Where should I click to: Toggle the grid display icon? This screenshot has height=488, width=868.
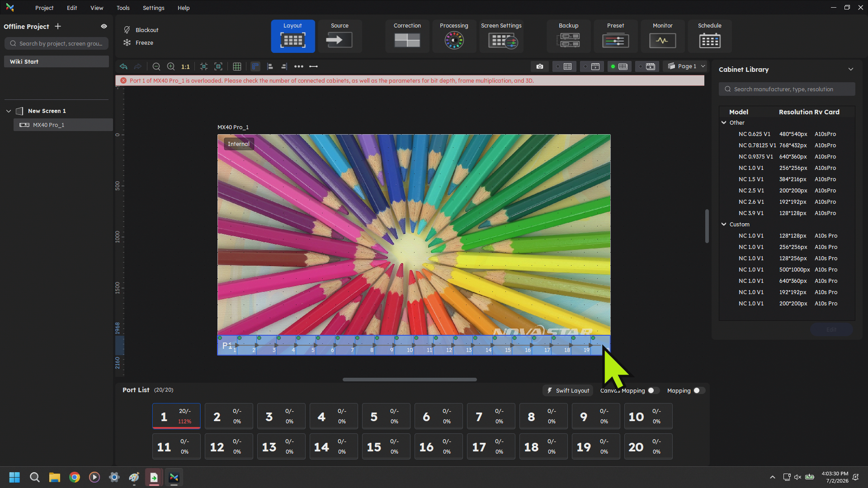click(237, 66)
